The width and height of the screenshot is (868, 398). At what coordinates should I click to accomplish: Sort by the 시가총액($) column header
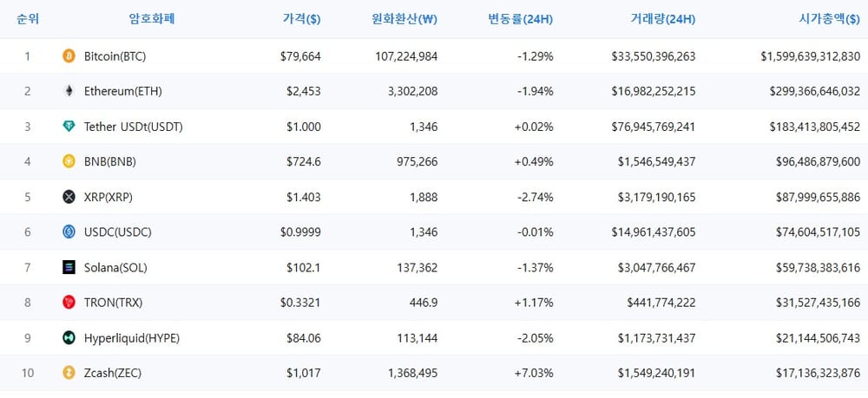coord(829,19)
